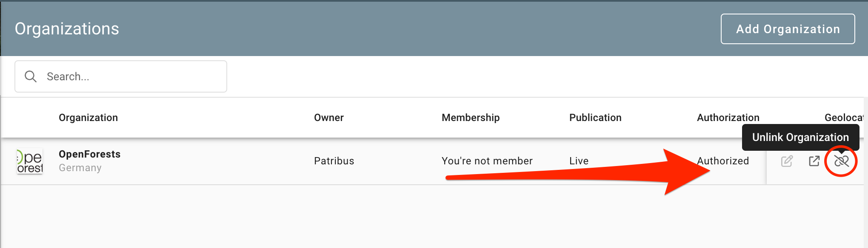
Task: Click the Live publication status
Action: coord(579,161)
